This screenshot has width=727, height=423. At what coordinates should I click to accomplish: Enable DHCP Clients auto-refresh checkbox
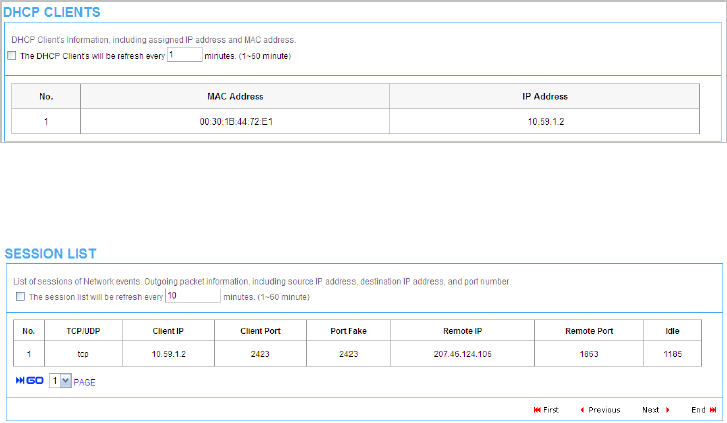point(12,56)
